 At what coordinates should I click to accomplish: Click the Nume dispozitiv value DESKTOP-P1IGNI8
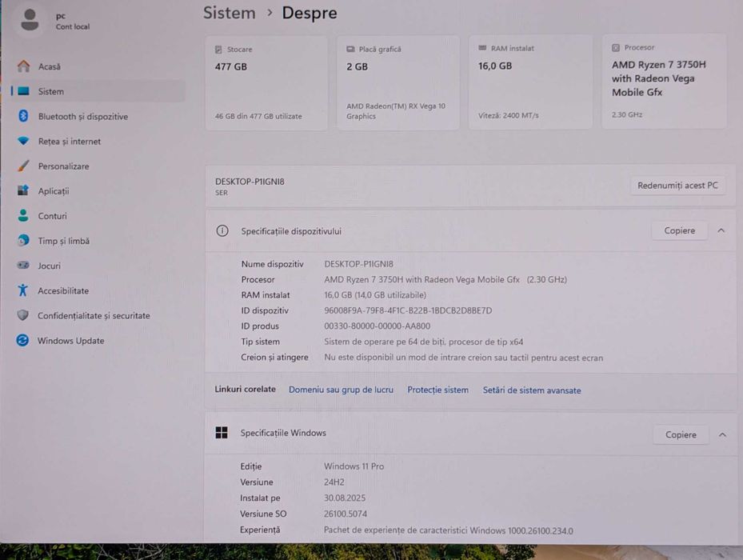coord(359,264)
